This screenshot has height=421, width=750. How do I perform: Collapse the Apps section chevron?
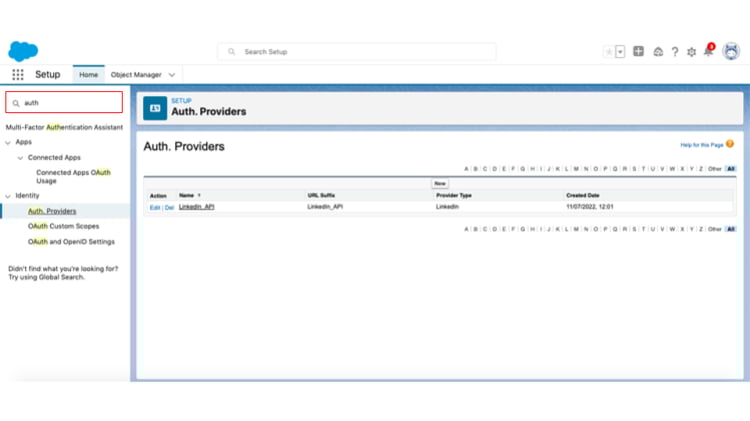(8, 143)
